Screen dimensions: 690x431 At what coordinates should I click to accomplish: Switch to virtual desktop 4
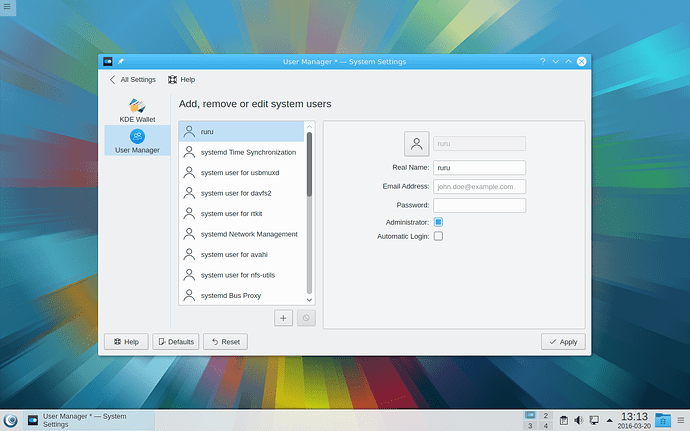[546, 426]
